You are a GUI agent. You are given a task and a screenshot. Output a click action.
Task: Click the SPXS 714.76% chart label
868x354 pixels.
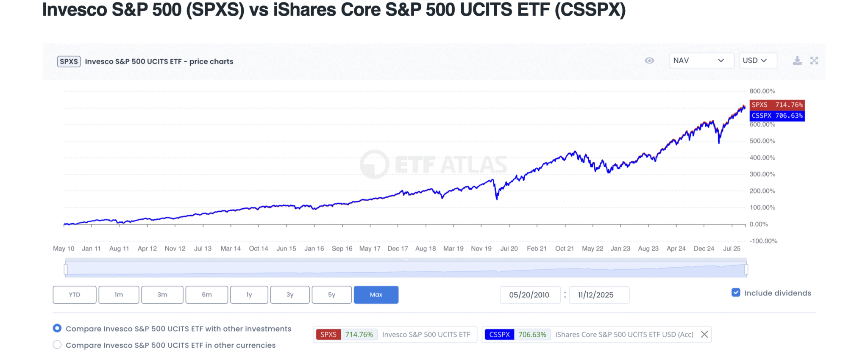777,105
